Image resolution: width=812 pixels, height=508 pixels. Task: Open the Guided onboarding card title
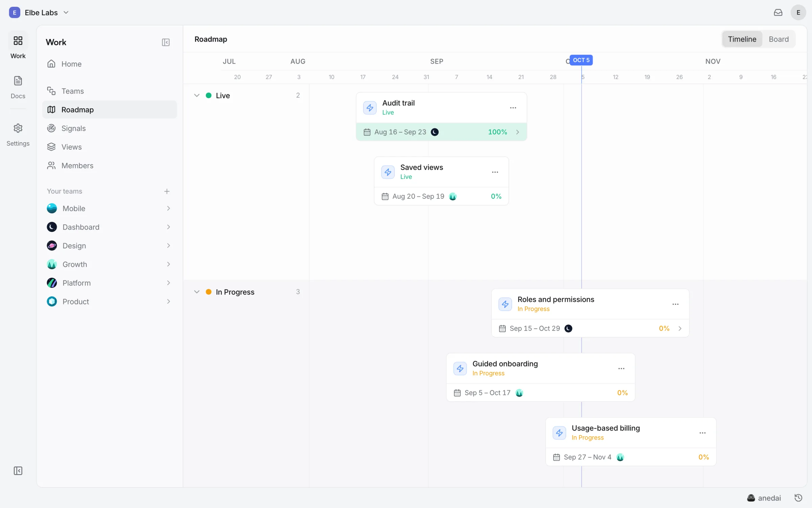[x=505, y=364]
